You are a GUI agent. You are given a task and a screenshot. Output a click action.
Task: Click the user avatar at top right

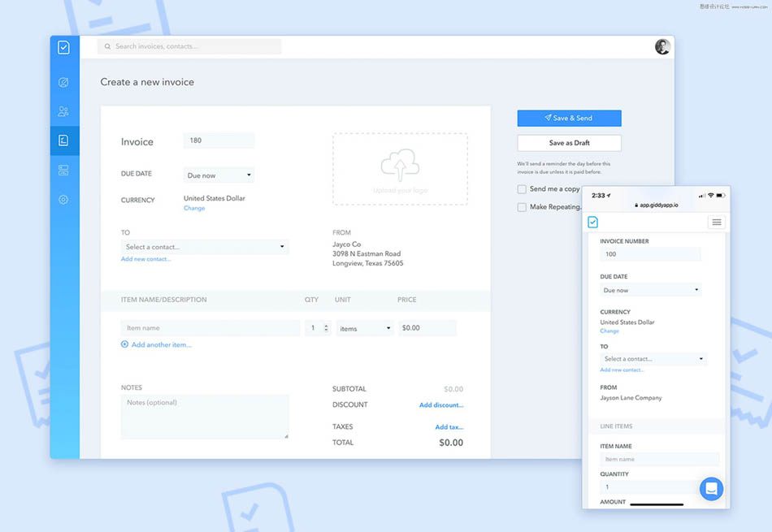pos(662,47)
